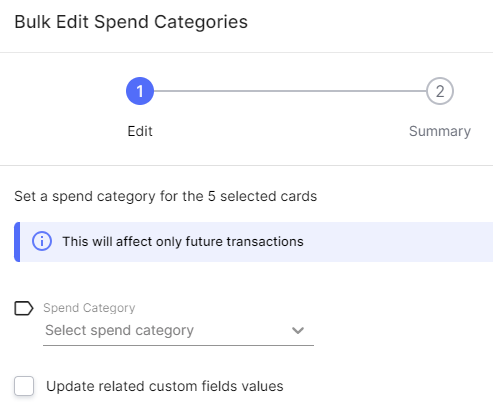Click the blue accent bar of the info banner

coord(17,242)
